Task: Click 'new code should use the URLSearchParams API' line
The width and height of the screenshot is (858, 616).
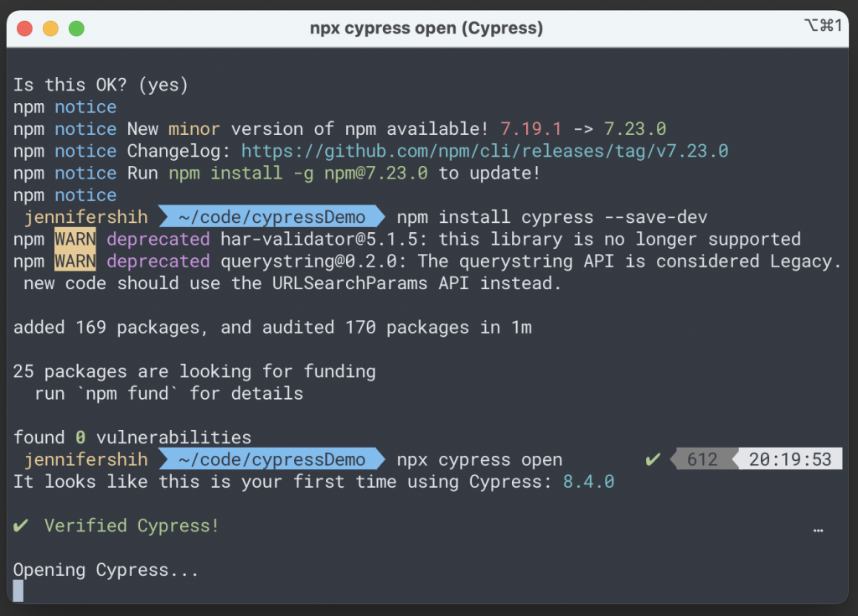Action: click(292, 283)
